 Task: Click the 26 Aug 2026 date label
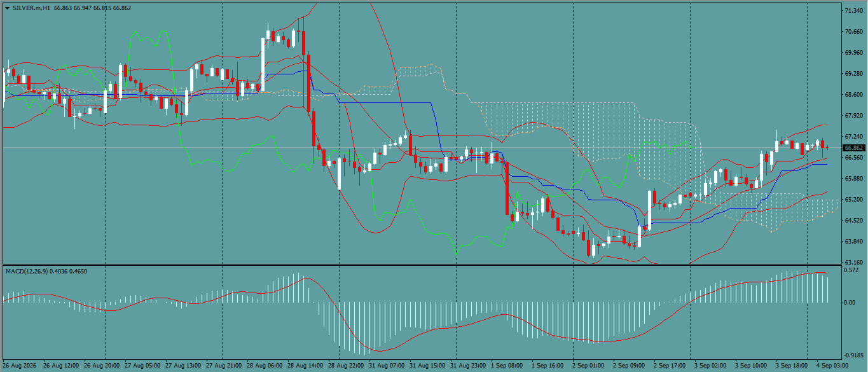point(20,366)
